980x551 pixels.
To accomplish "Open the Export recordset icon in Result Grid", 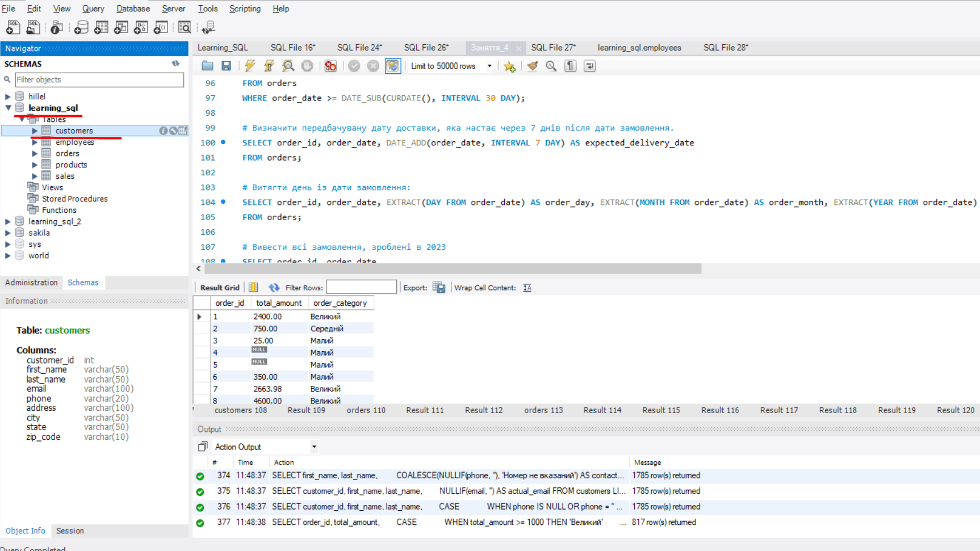I will coord(439,287).
